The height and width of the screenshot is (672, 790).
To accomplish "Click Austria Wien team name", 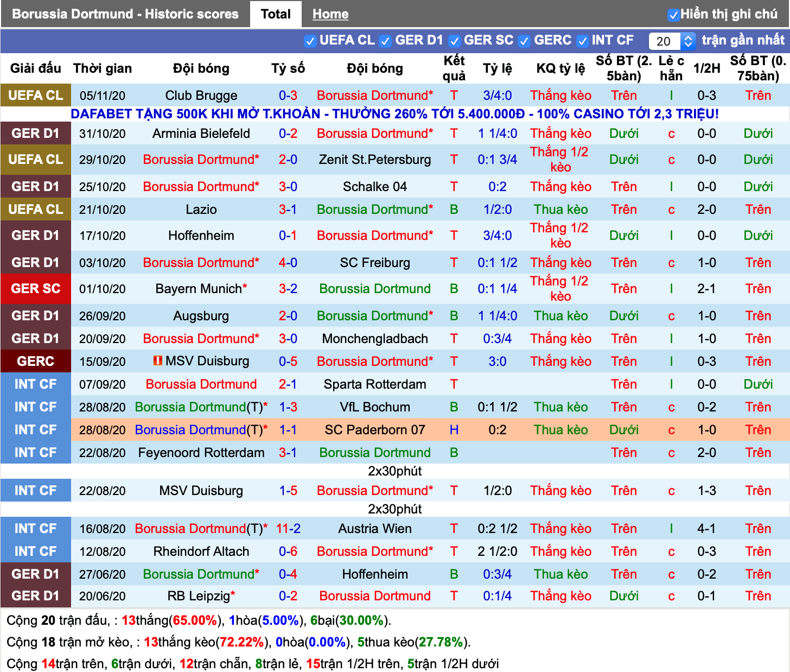I will 375,529.
